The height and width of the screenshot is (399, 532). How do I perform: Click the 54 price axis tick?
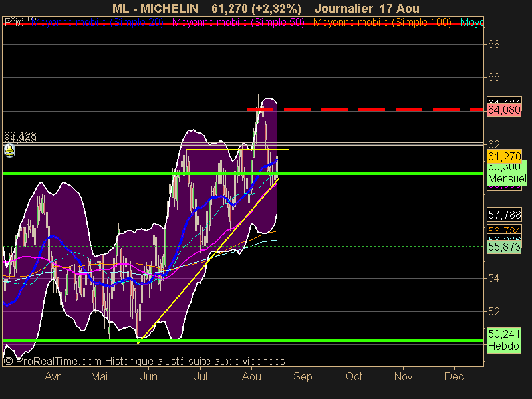click(493, 279)
